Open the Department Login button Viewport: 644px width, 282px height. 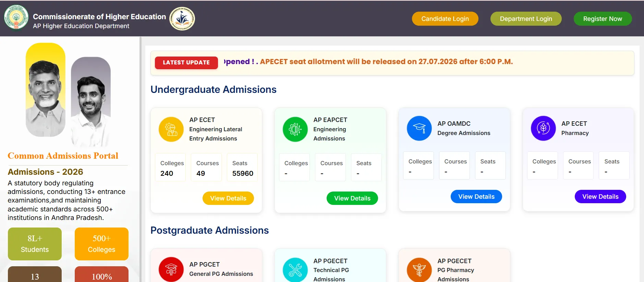coord(526,19)
